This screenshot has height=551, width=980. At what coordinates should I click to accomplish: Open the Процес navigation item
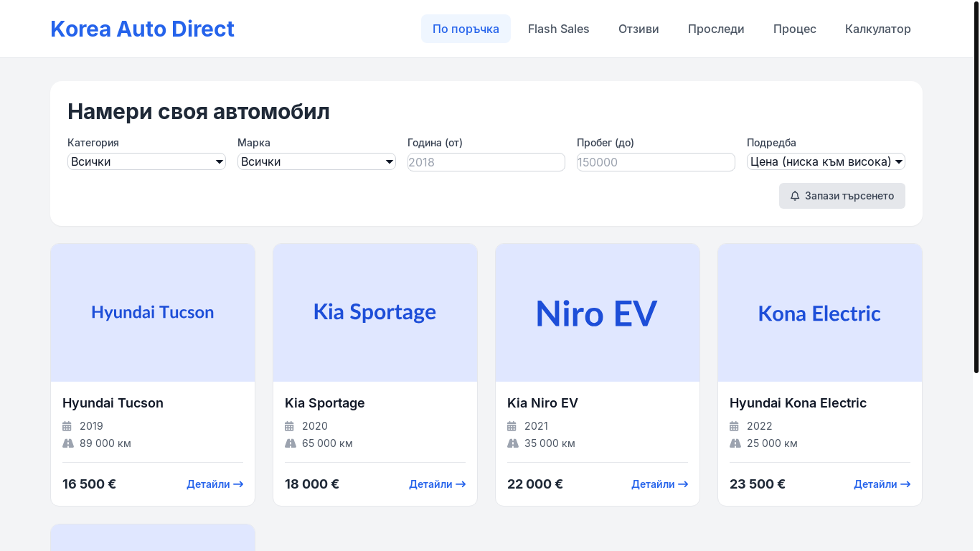[x=795, y=29]
